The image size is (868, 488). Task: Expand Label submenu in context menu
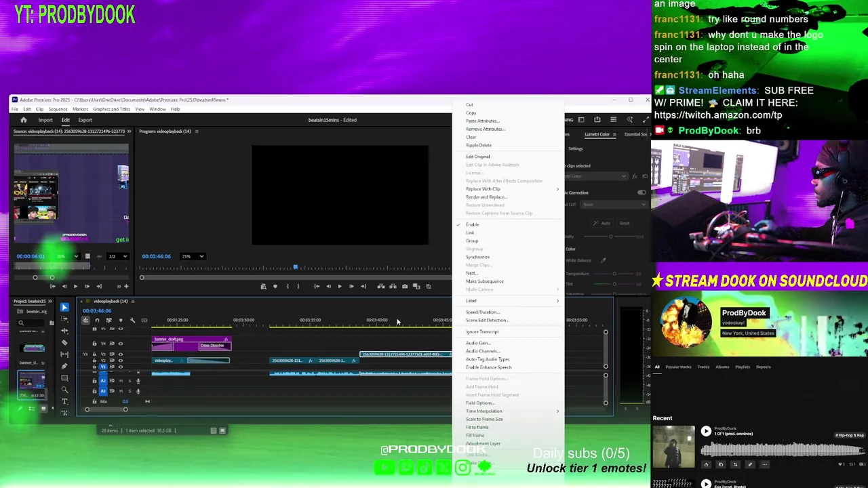[509, 301]
